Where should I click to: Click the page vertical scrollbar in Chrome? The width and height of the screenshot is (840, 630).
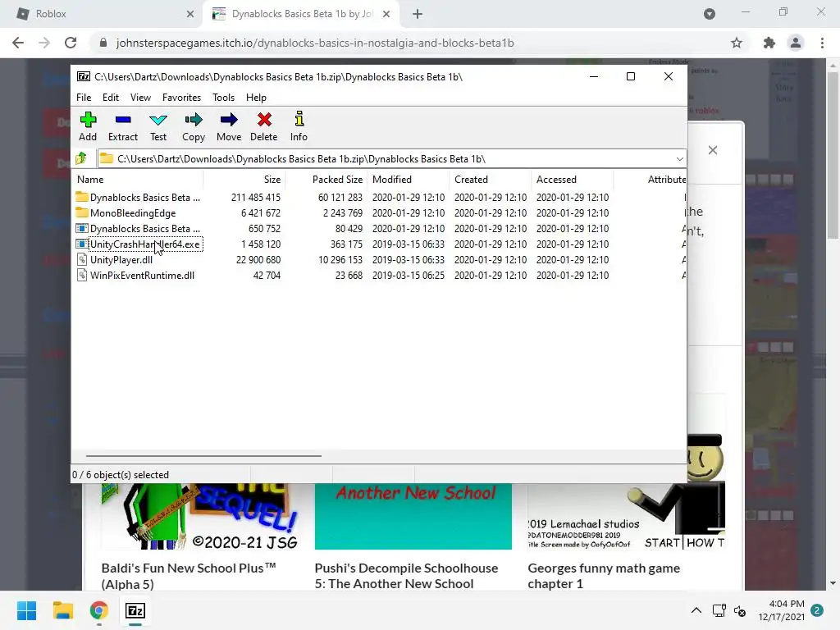[x=833, y=155]
